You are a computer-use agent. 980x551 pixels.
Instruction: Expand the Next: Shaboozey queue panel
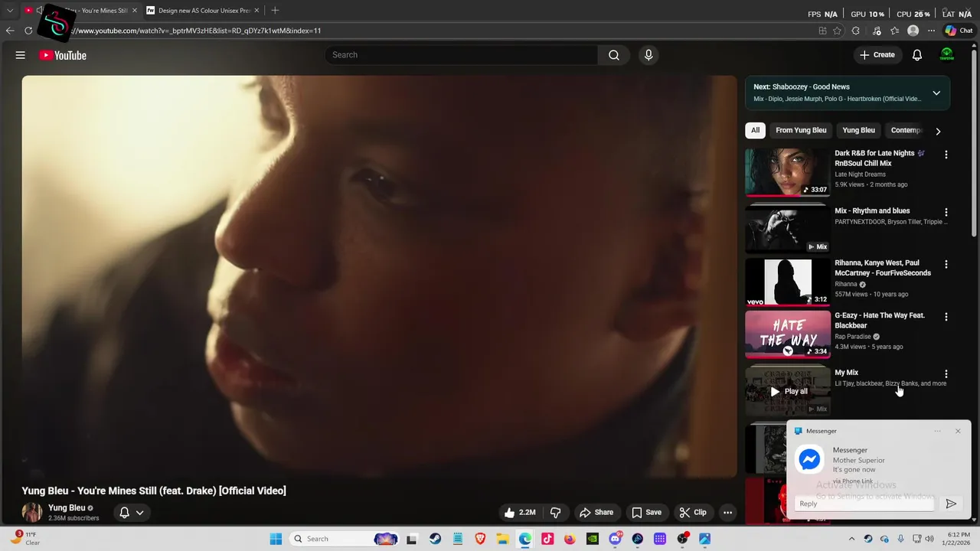(x=936, y=93)
